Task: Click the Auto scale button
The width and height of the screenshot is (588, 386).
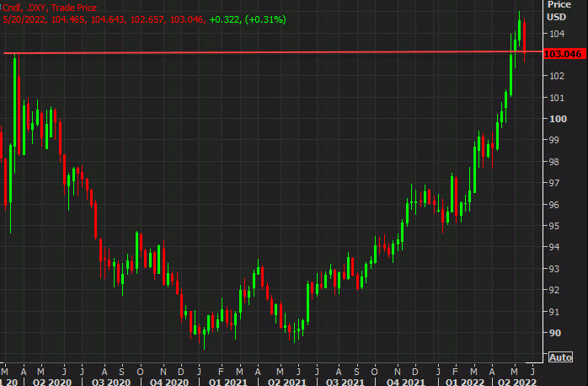Action: (x=560, y=357)
